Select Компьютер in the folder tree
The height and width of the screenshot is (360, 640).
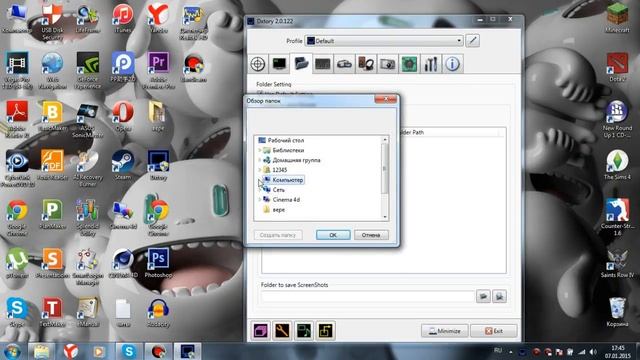(287, 180)
